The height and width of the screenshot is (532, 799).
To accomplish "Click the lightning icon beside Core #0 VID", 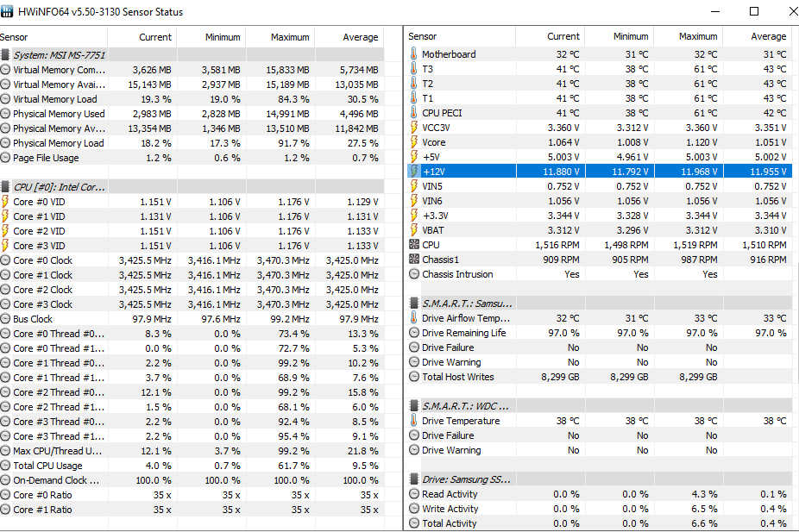I will (5, 202).
